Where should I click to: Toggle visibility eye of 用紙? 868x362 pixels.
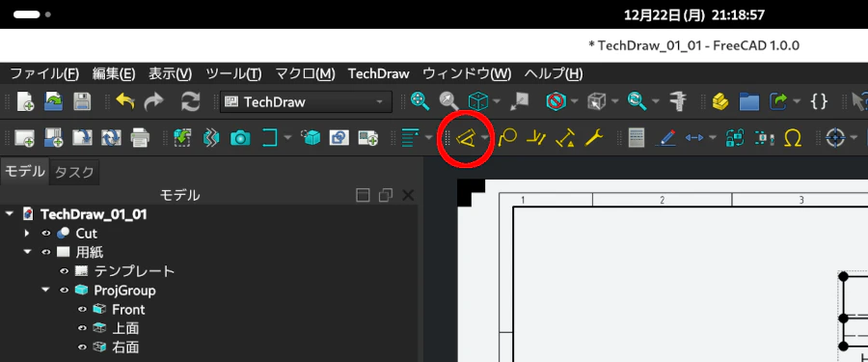(x=46, y=252)
